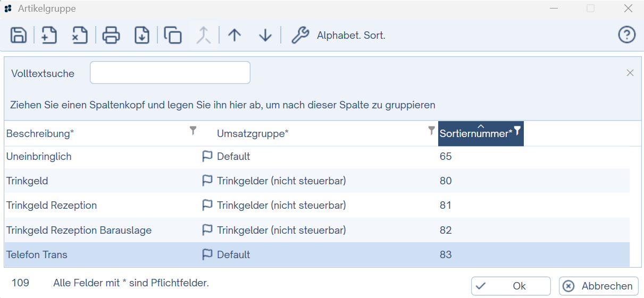Select the Uneinbringlich row
Image resolution: width=644 pixels, height=298 pixels.
coord(317,157)
